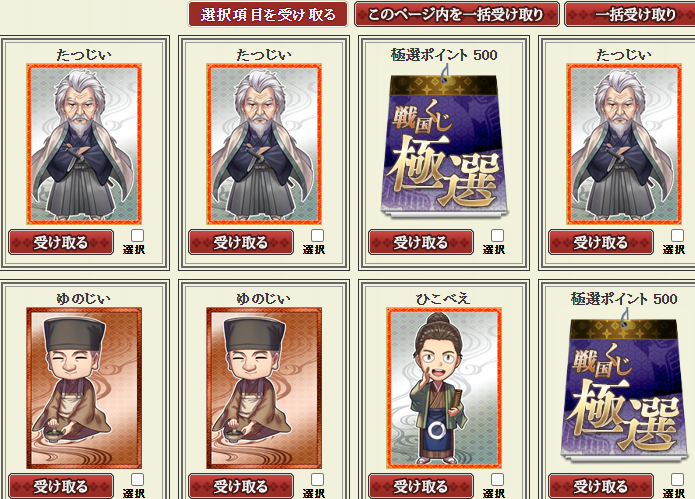Tick the 選択 checkbox under second たつじい
This screenshot has height=499, width=695.
(x=317, y=235)
